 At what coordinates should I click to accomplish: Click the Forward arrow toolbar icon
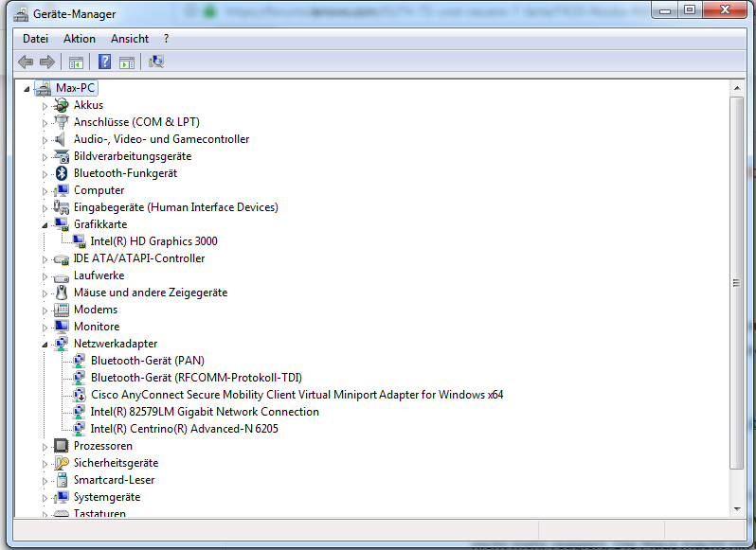pos(47,62)
